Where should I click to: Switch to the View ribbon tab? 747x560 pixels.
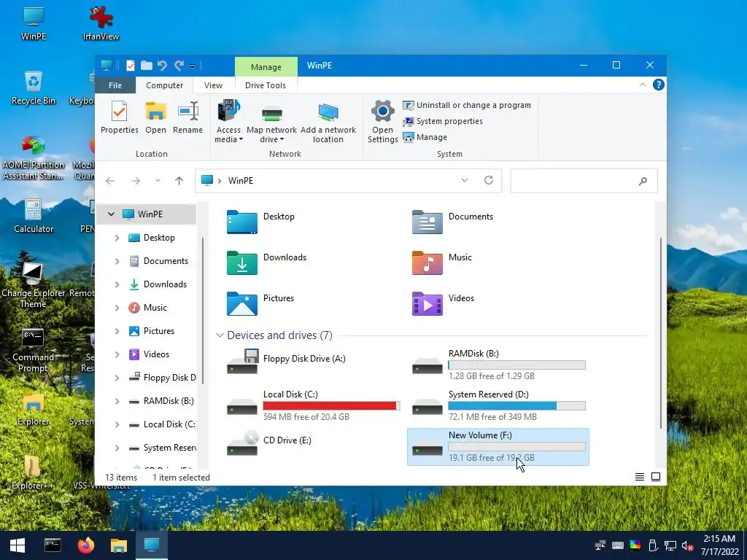click(x=213, y=85)
